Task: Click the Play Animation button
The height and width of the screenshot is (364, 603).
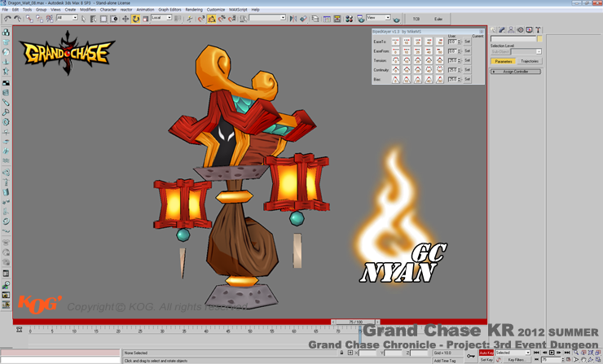Action: pyautogui.click(x=552, y=353)
